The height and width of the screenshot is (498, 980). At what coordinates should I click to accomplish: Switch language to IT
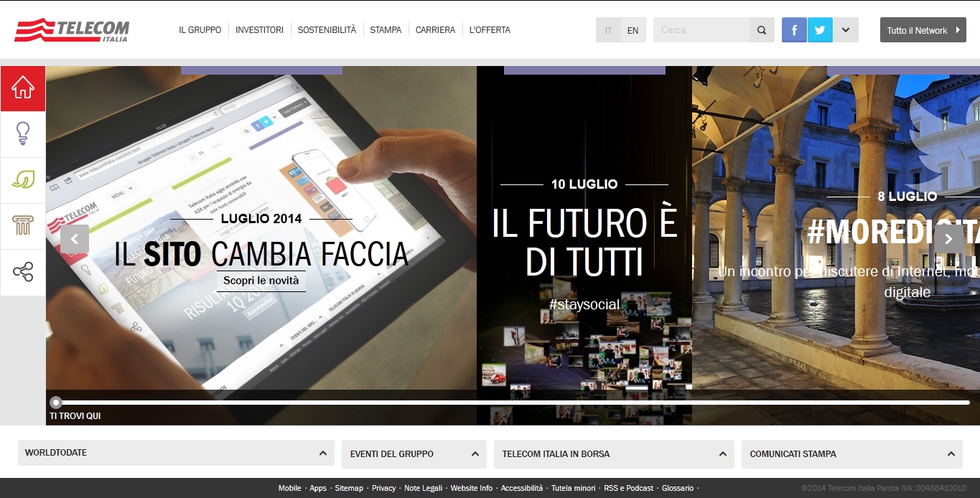pyautogui.click(x=608, y=30)
